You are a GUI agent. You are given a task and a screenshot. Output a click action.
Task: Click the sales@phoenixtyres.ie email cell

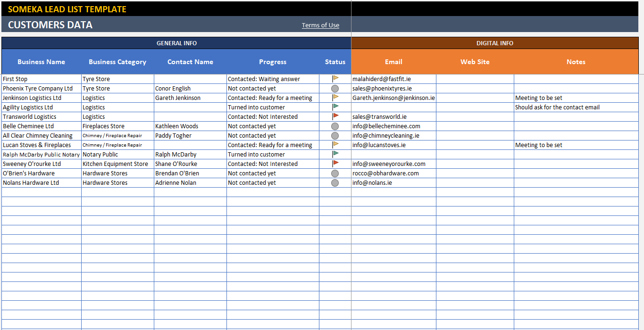(382, 89)
